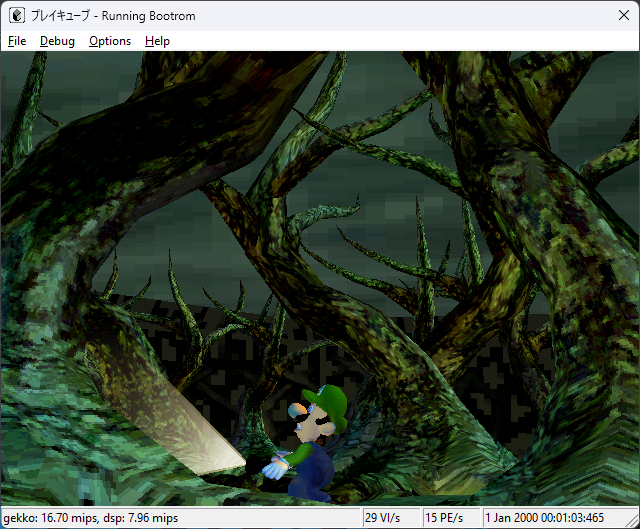Click the 15 PE/s status entry
This screenshot has width=640, height=529.
444,518
